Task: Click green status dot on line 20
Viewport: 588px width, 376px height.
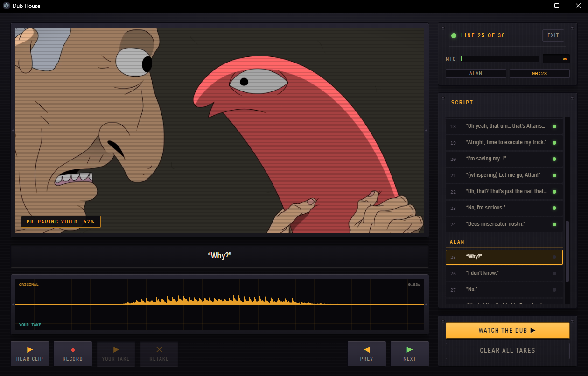Action: [554, 159]
